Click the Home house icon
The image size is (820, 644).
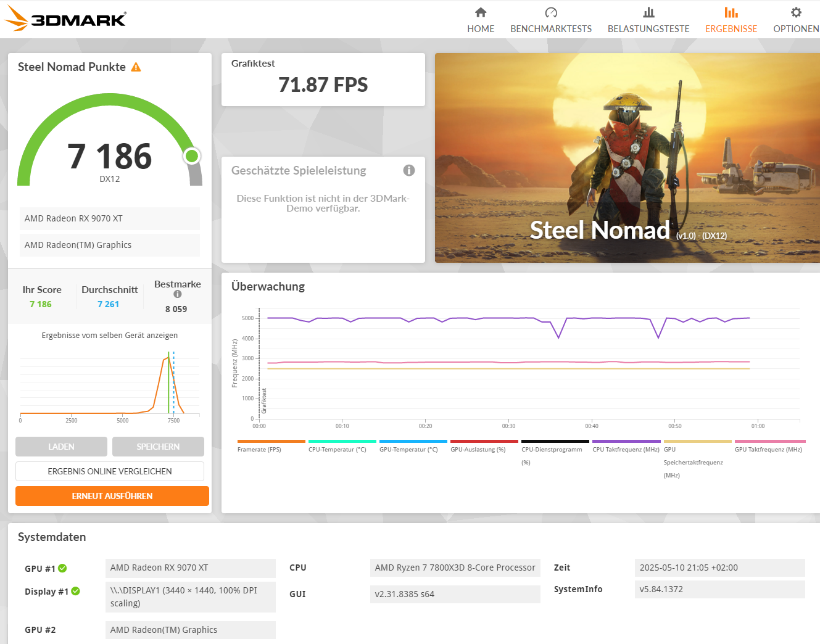click(x=481, y=12)
